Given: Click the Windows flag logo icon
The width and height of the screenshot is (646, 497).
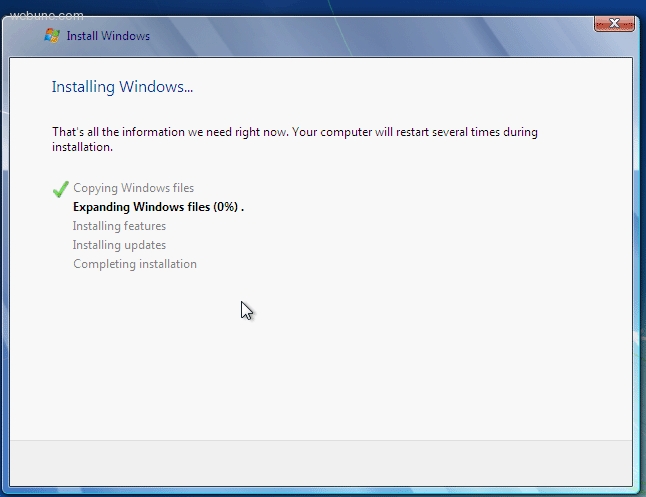Looking at the screenshot, I should point(52,35).
